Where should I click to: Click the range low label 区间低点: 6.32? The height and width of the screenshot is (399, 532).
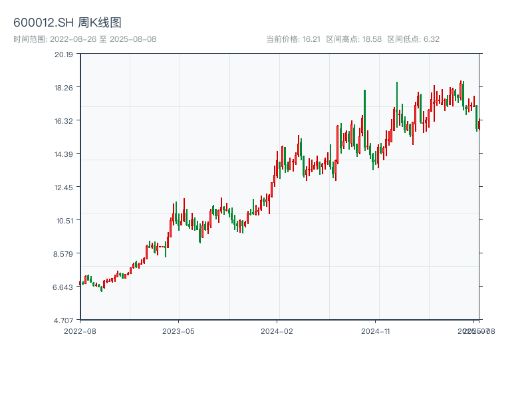point(413,39)
